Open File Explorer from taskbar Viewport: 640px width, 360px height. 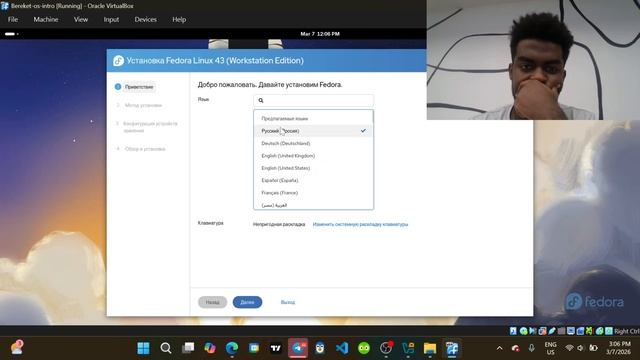(x=430, y=348)
